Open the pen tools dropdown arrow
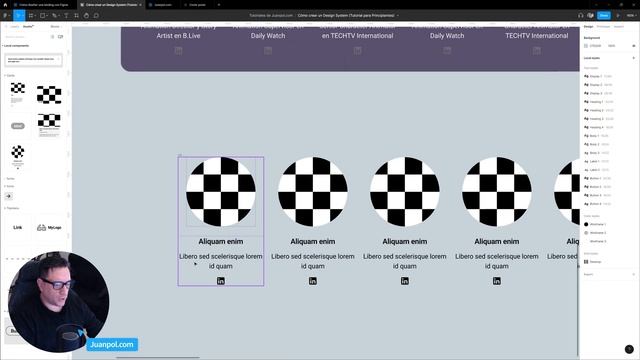The height and width of the screenshot is (360, 640). click(x=59, y=16)
